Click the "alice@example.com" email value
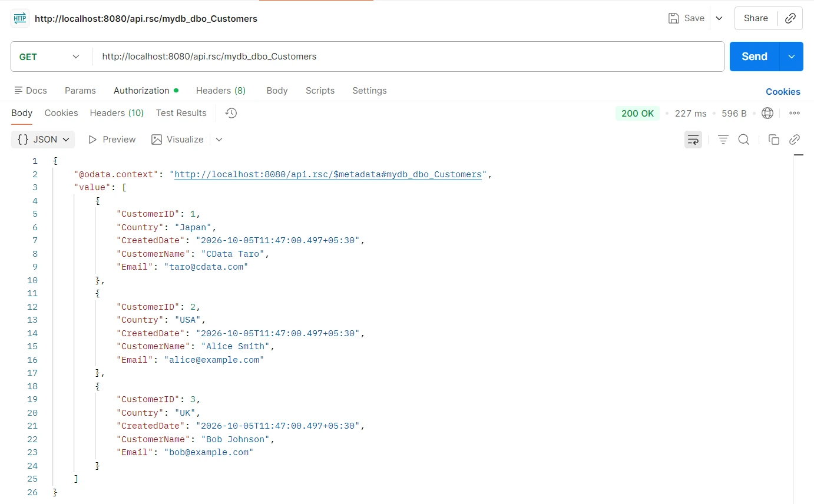The height and width of the screenshot is (504, 814). pyautogui.click(x=214, y=360)
